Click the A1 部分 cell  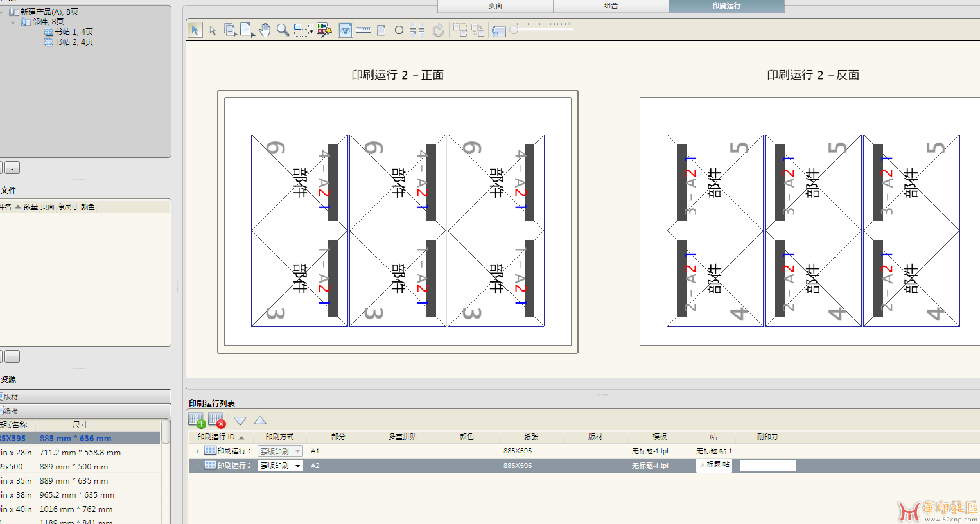315,451
